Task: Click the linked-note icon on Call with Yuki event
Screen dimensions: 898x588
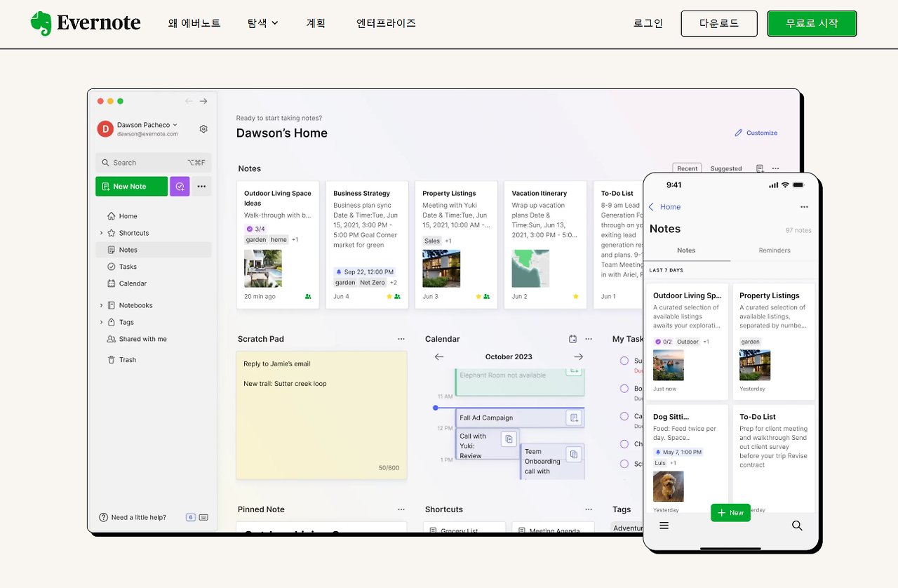Action: (x=509, y=439)
